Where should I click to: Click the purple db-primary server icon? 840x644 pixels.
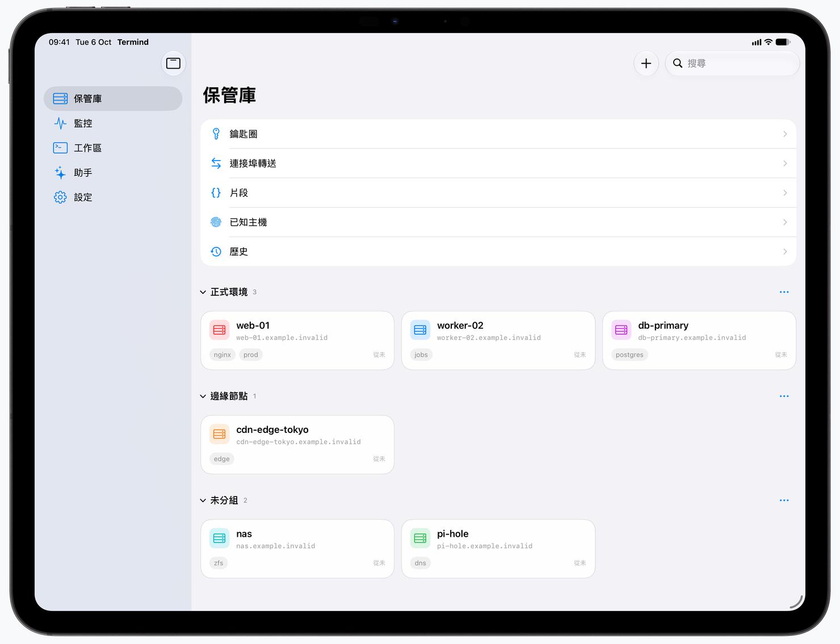[x=621, y=330]
